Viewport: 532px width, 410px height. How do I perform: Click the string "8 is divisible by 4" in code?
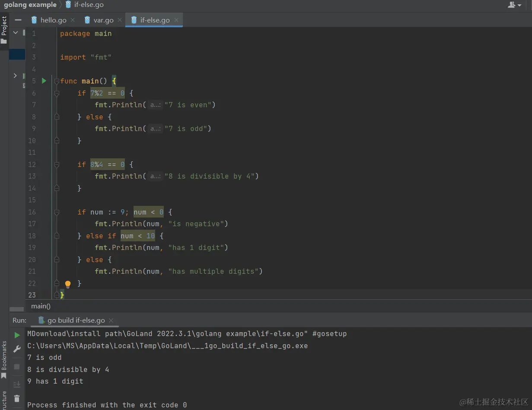(x=209, y=176)
